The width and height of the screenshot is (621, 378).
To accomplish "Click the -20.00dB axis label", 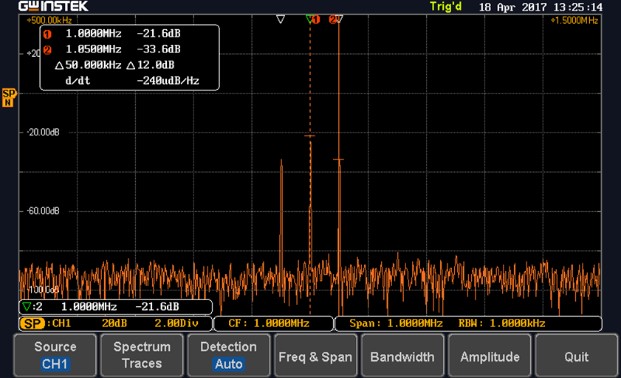I will (x=43, y=132).
